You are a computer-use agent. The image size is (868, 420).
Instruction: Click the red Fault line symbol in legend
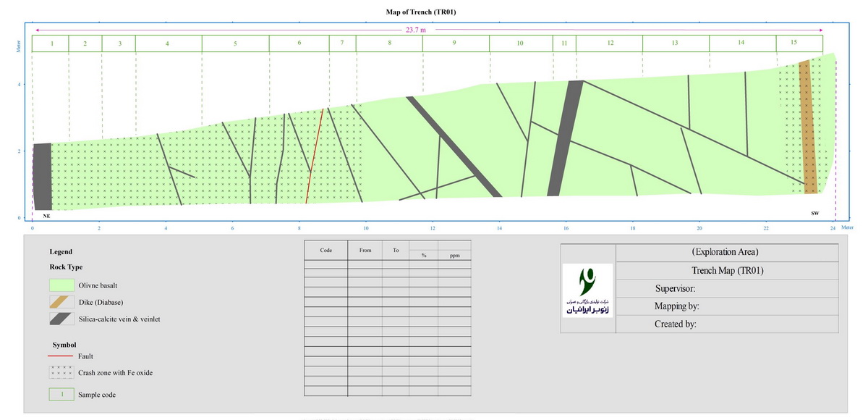pos(61,356)
